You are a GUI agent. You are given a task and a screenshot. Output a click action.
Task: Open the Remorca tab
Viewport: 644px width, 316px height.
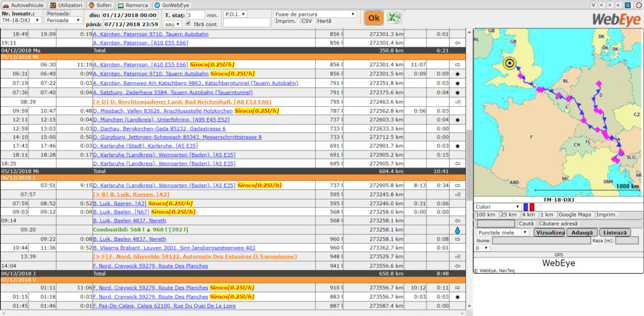[x=133, y=4]
